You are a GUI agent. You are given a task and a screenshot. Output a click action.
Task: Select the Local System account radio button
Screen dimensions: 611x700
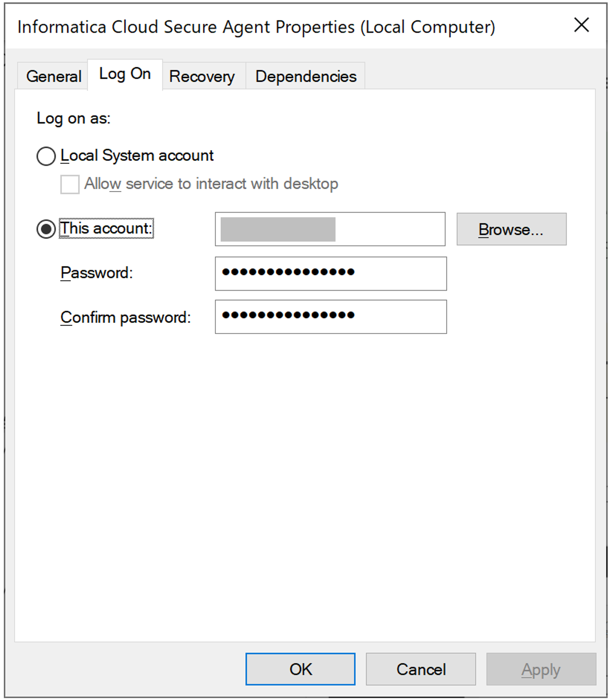pos(46,156)
